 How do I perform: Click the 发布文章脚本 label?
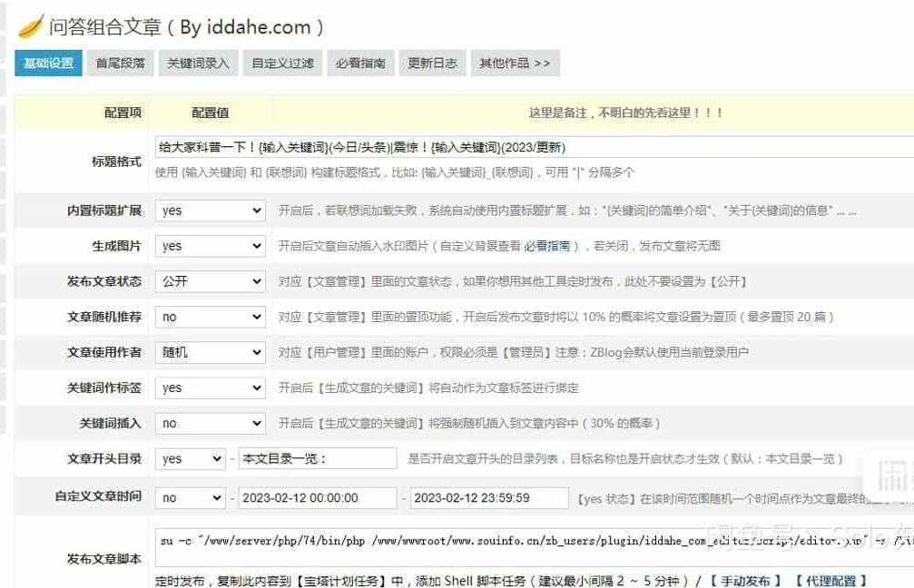(x=104, y=559)
